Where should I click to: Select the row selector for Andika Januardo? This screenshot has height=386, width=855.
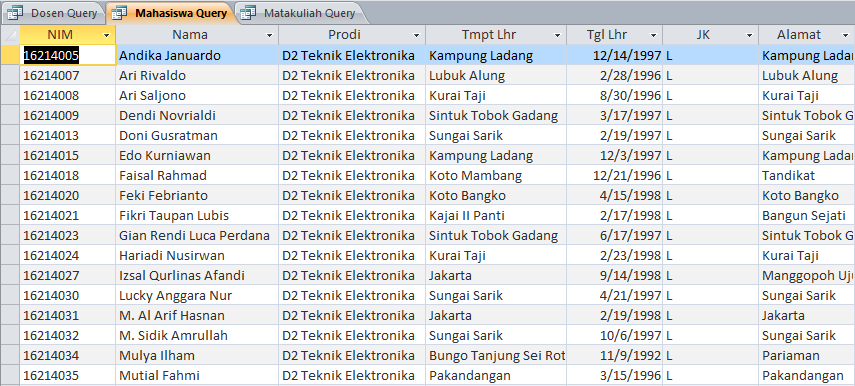click(x=10, y=55)
